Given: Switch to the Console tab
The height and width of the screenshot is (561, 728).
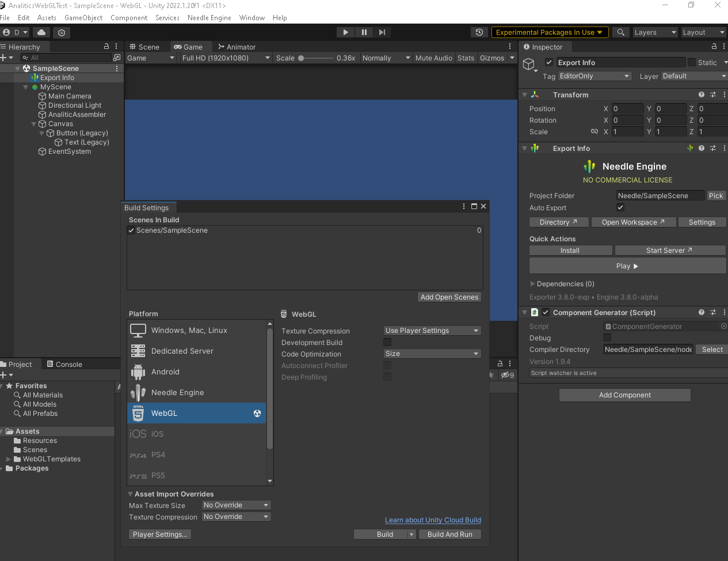Looking at the screenshot, I should (64, 364).
